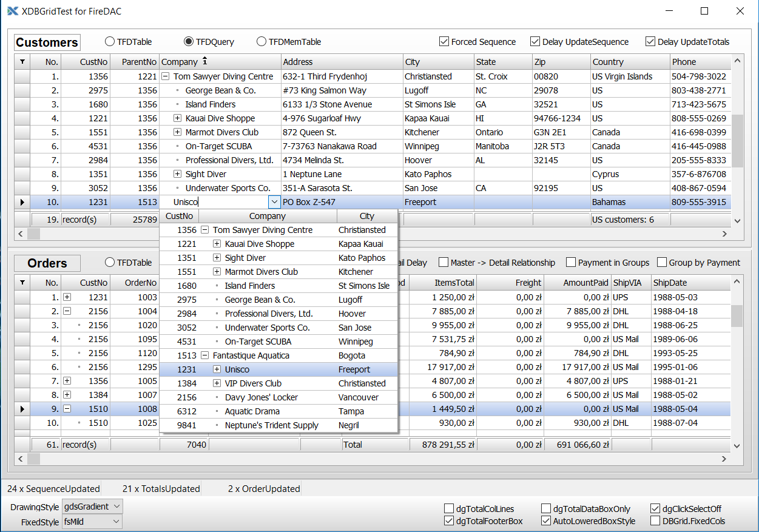Enable the Payment in Groups checkbox
Screen dimensions: 759x532
571,263
